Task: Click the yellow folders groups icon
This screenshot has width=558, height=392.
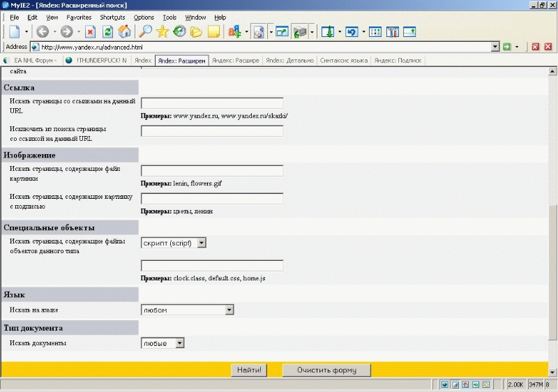Action: click(x=196, y=32)
